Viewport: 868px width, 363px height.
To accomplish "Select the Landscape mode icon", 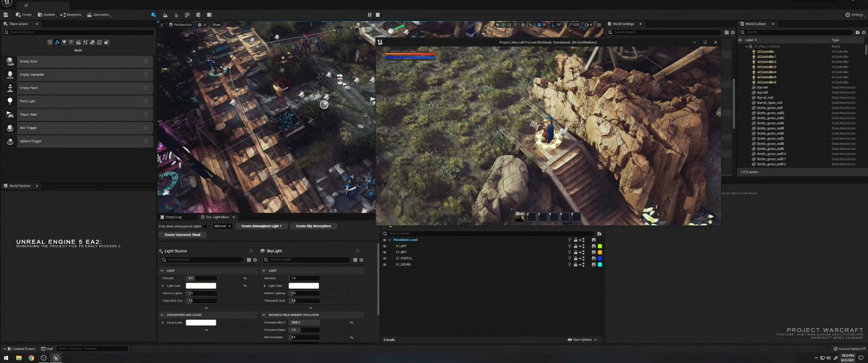I will [x=165, y=14].
